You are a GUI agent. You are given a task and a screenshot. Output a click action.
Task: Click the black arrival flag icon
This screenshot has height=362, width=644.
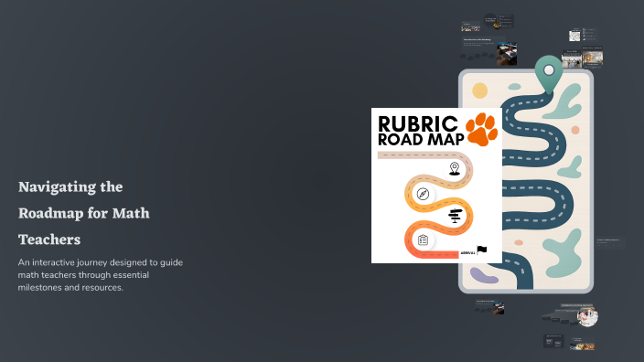482,250
